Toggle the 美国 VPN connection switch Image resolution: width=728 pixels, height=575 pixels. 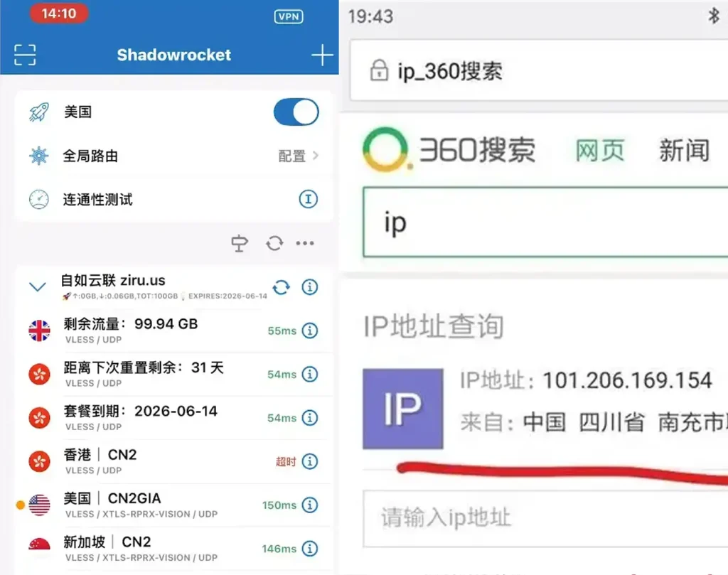296,112
